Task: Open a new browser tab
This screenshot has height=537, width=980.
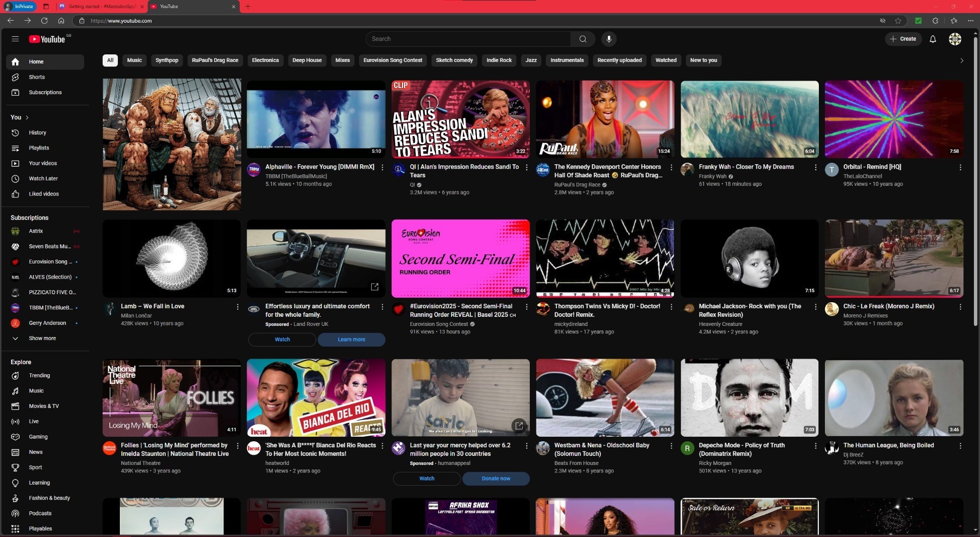Action: [x=248, y=7]
